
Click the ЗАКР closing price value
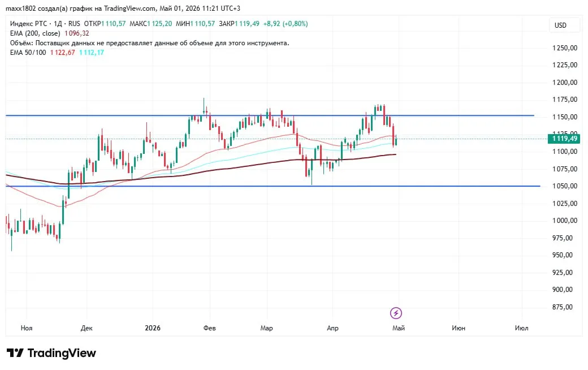[x=247, y=24]
